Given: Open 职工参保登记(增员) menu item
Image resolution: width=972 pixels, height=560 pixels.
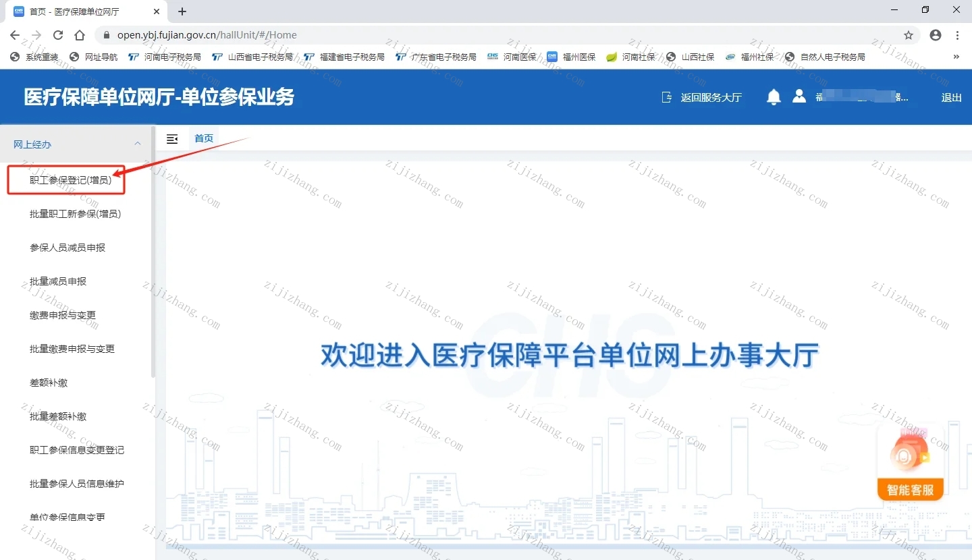Looking at the screenshot, I should tap(70, 180).
